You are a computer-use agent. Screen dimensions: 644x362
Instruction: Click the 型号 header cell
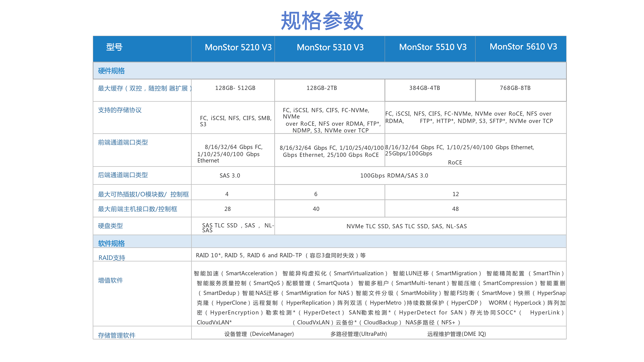pyautogui.click(x=142, y=49)
